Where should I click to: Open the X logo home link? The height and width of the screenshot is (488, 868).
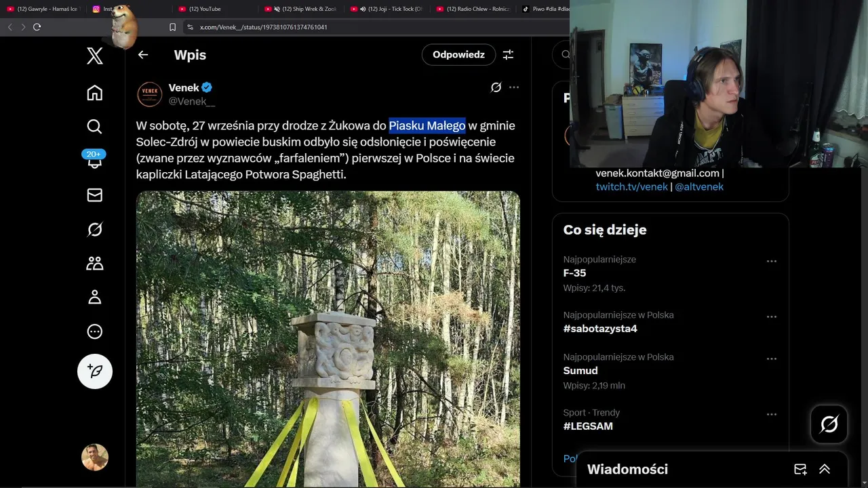[95, 56]
